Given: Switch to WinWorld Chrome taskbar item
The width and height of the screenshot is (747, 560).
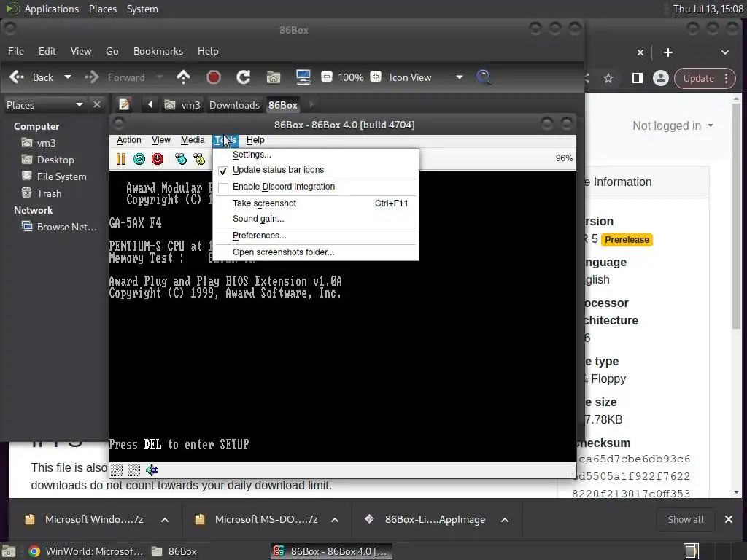Looking at the screenshot, I should 86,551.
